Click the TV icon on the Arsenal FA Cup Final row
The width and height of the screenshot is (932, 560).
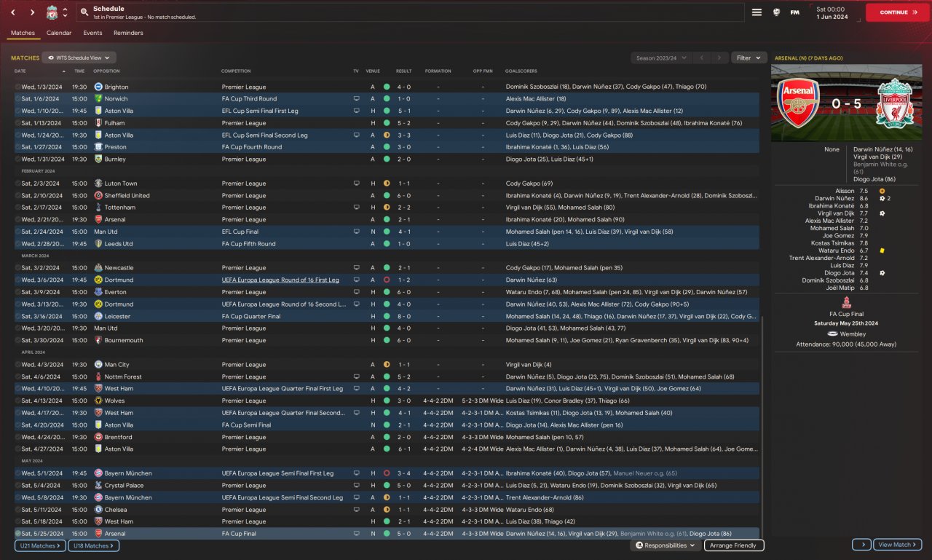[356, 534]
